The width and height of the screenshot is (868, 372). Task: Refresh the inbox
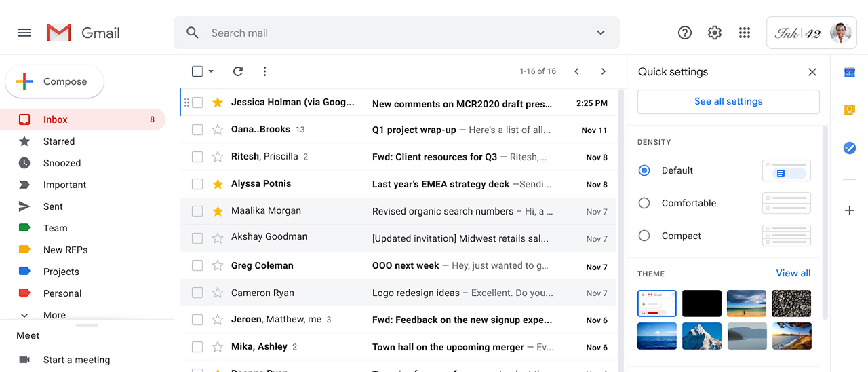[x=237, y=71]
